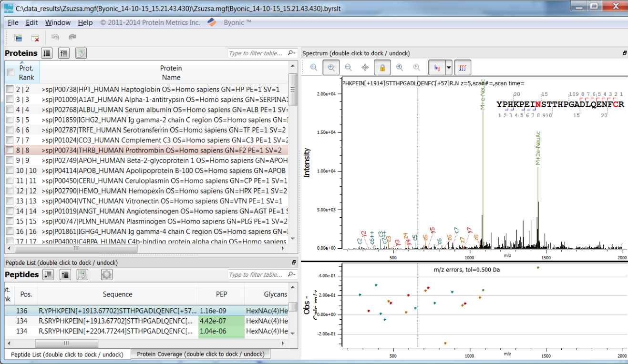Click the sort-ascending button in Peptides panel

[65, 274]
